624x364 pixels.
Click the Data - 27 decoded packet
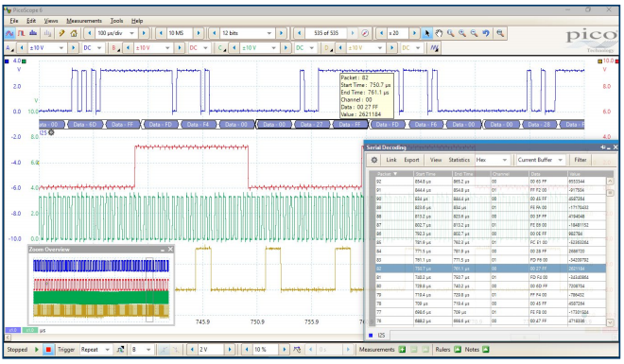pos(312,125)
